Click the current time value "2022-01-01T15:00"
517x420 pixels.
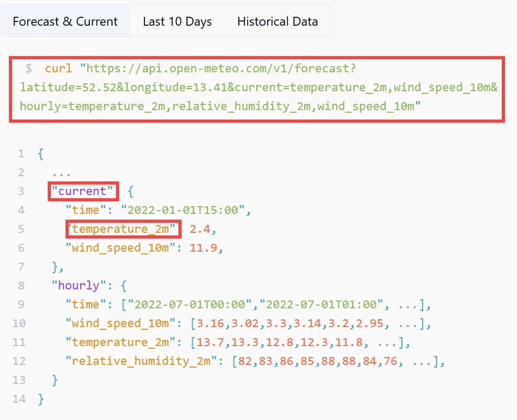click(183, 210)
